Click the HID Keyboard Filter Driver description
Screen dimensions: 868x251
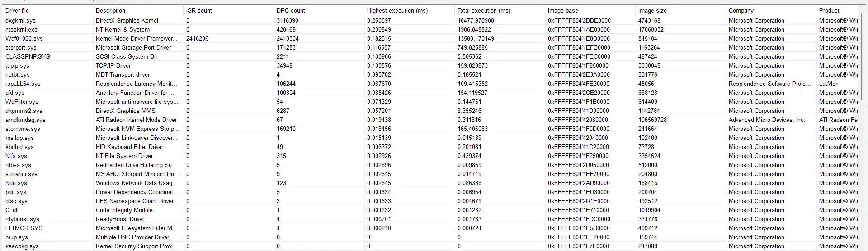[130, 147]
